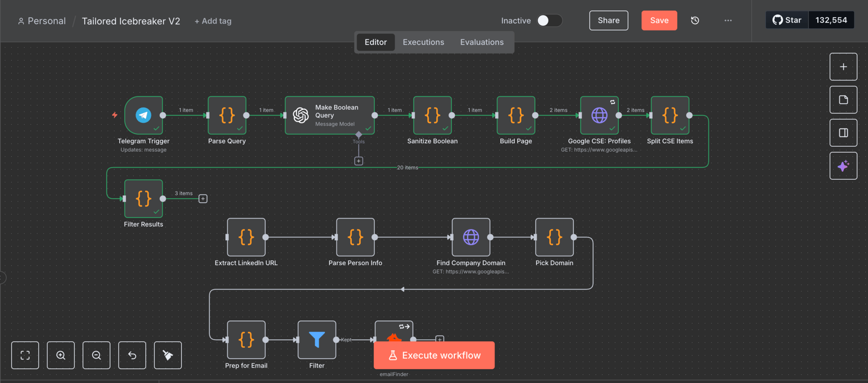Select the Google CSE: Profiles globe node

599,115
